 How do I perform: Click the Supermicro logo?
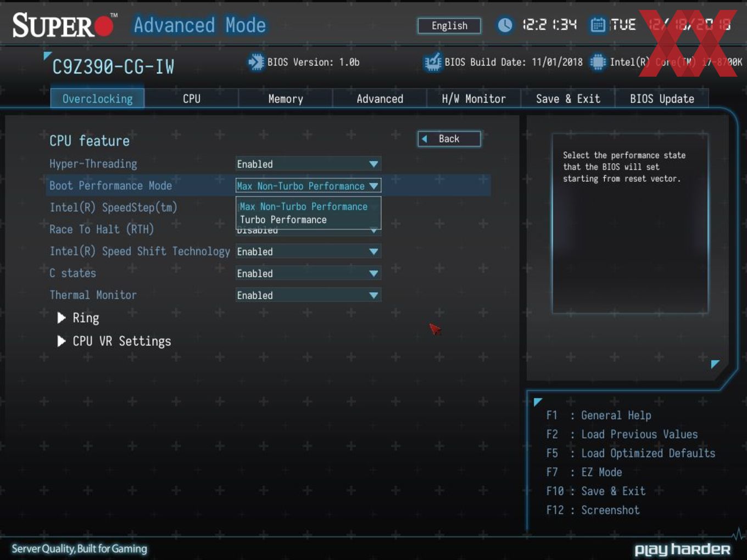point(64,25)
